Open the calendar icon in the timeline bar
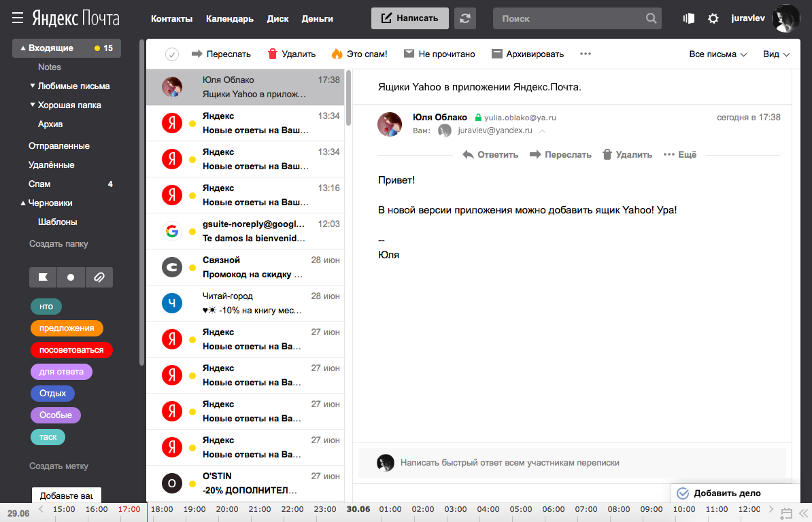 (786, 513)
